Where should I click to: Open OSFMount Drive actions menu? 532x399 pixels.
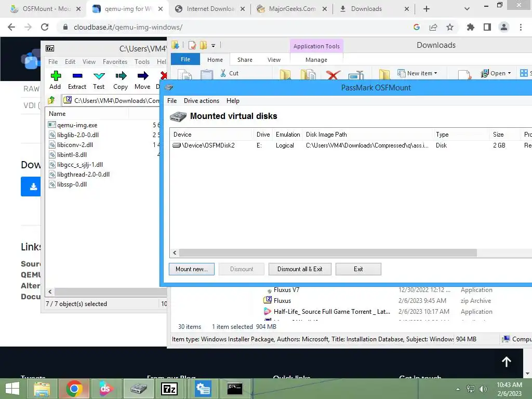[202, 101]
